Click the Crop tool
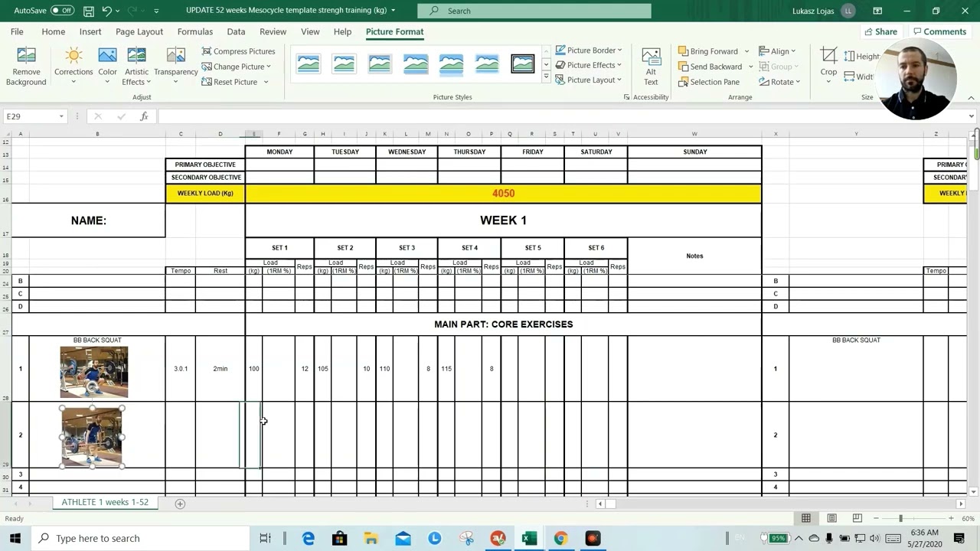This screenshot has height=551, width=980. [x=828, y=61]
